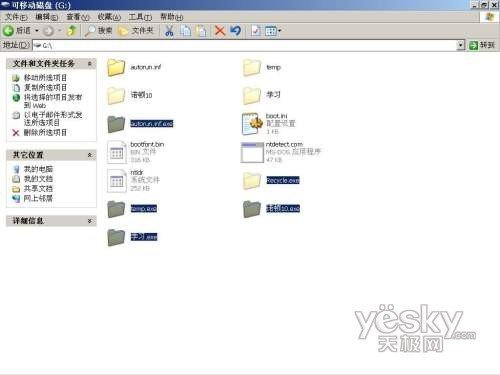The width and height of the screenshot is (500, 375).
Task: Click the autorun.inf.exe file name label
Action: click(x=152, y=124)
